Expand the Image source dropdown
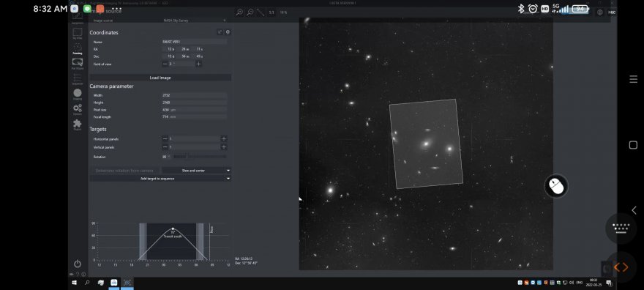This screenshot has width=644, height=290. point(194,20)
